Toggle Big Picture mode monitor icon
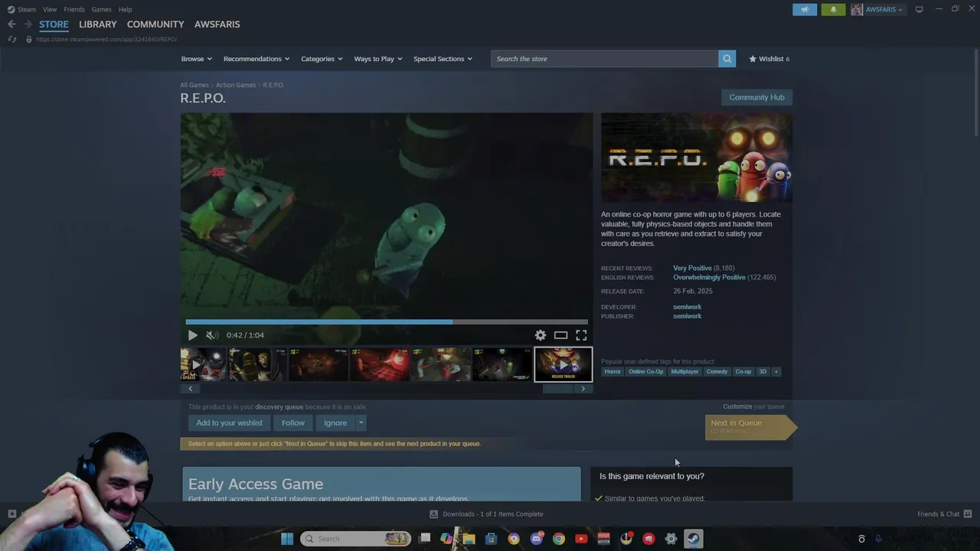 (919, 9)
